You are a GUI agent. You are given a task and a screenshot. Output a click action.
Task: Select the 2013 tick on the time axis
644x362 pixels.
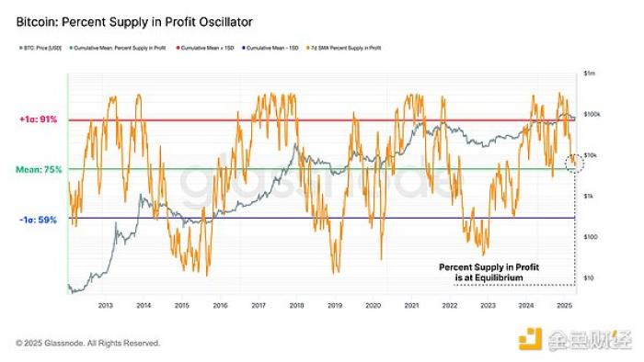pos(106,305)
